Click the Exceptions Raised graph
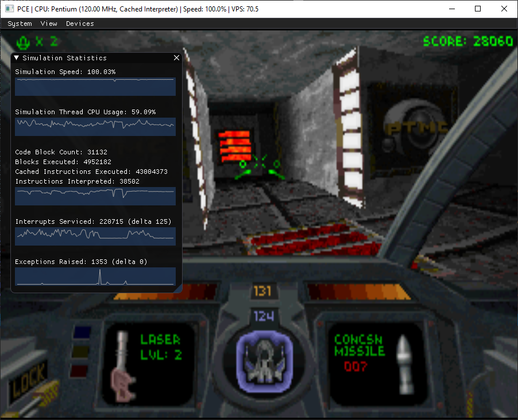518x420 pixels. [95, 277]
